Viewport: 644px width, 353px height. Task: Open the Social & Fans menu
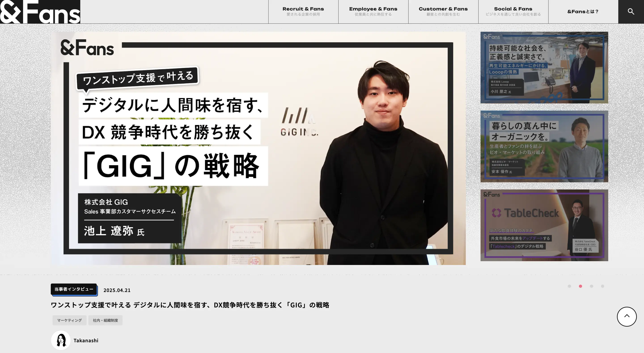[513, 11]
